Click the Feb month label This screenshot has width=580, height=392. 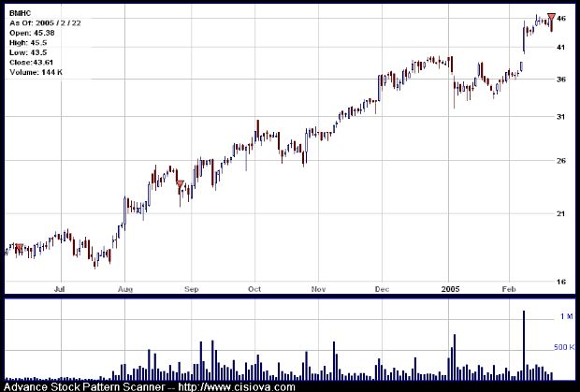pyautogui.click(x=509, y=289)
